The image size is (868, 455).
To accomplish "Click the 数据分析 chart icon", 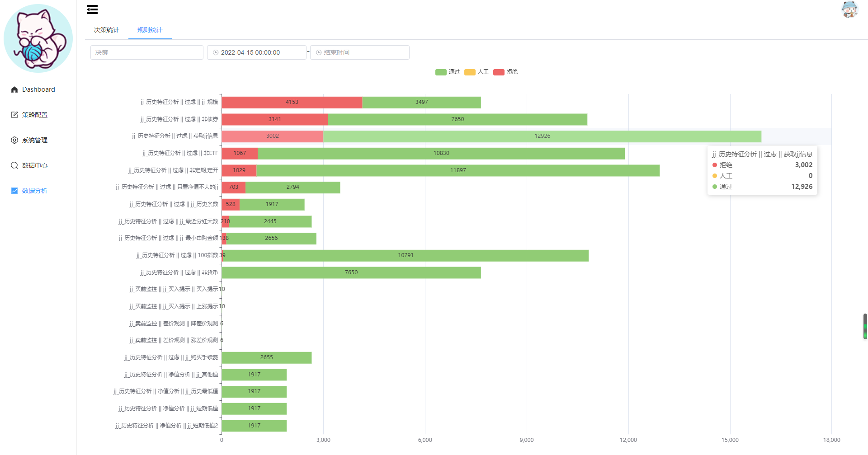I will click(14, 191).
